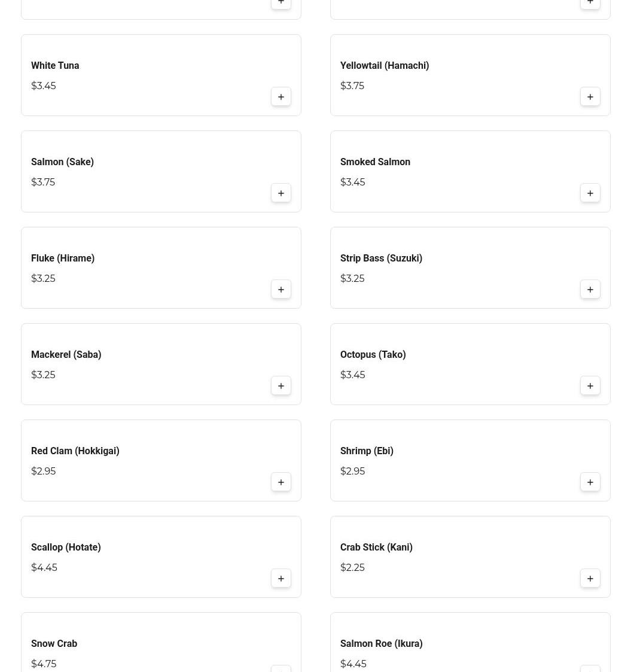Click plus button for Mackerel (Saba)
Viewport: 628px width, 672px height.
coord(281,386)
